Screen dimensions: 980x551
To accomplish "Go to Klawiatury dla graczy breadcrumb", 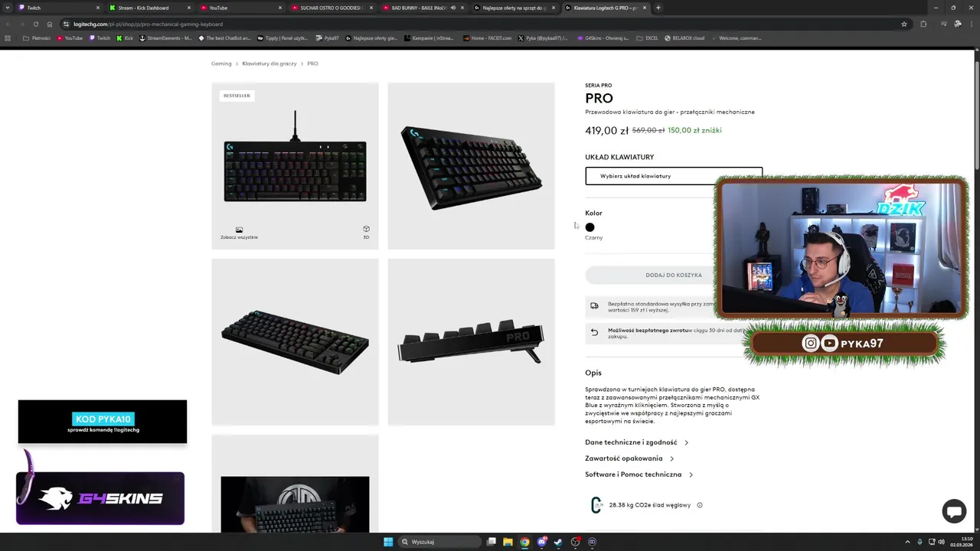I will pyautogui.click(x=269, y=64).
